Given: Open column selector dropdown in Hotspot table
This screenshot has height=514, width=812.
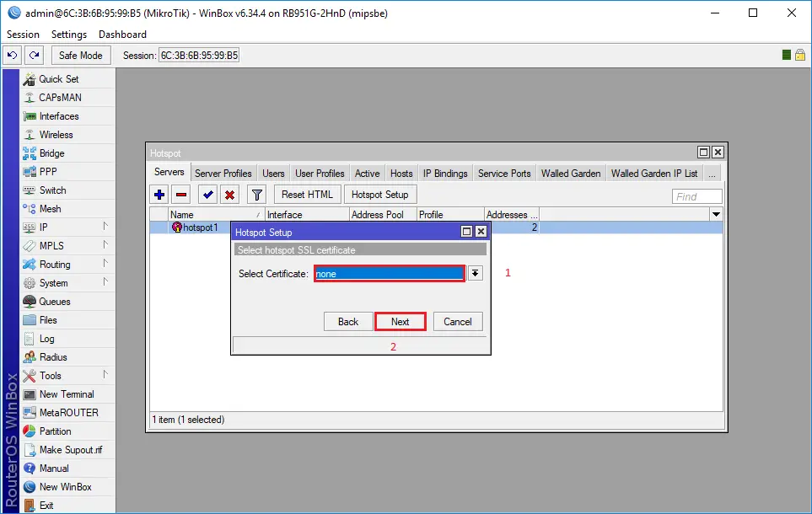Looking at the screenshot, I should pyautogui.click(x=716, y=214).
